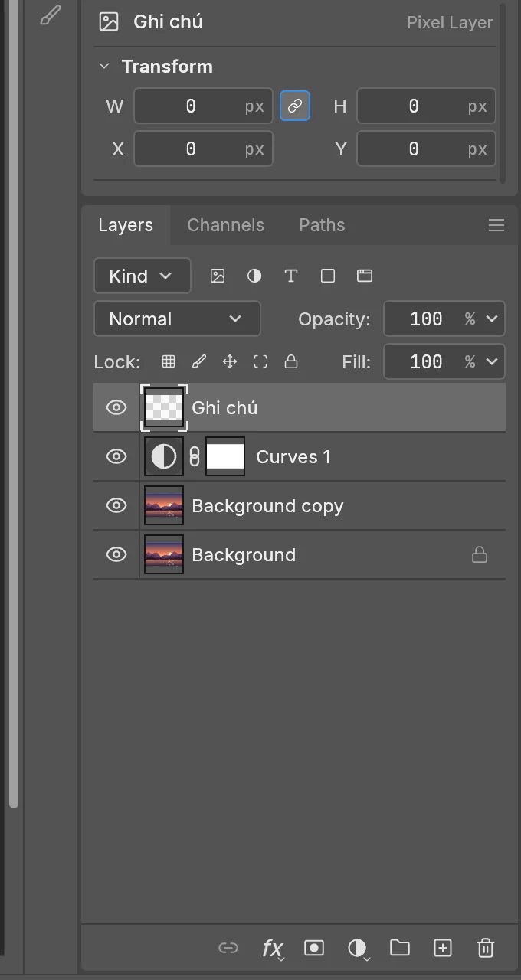This screenshot has width=521, height=980.
Task: Open the Normal blend mode dropdown
Action: [177, 318]
